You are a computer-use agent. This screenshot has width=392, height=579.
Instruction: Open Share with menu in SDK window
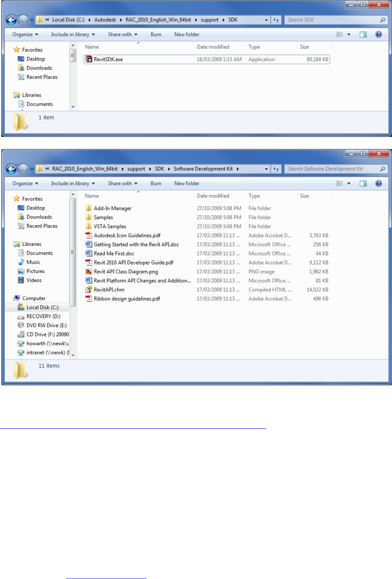[x=123, y=35]
